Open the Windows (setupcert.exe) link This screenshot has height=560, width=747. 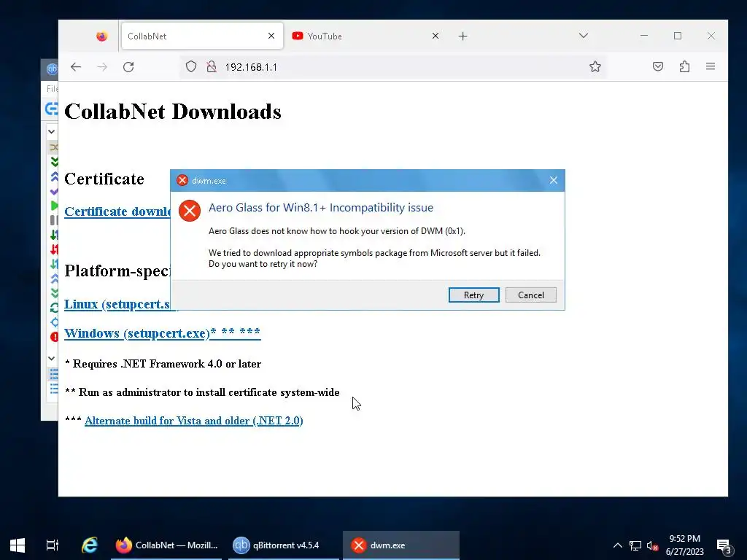pos(163,333)
